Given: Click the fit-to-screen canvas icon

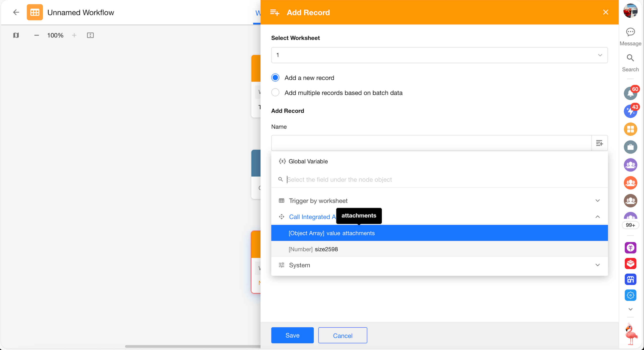Looking at the screenshot, I should 90,35.
